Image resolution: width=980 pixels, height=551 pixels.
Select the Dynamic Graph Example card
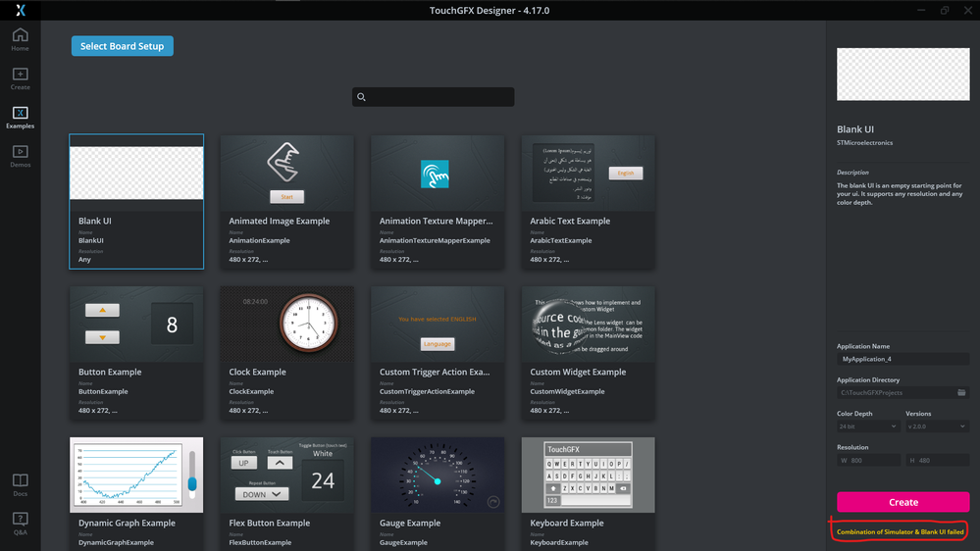point(136,493)
